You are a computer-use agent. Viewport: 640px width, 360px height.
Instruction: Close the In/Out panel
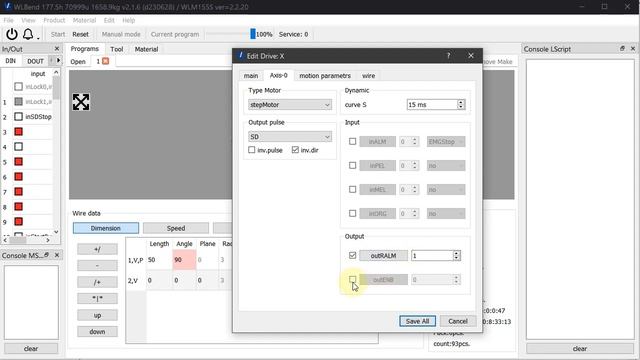pos(57,49)
